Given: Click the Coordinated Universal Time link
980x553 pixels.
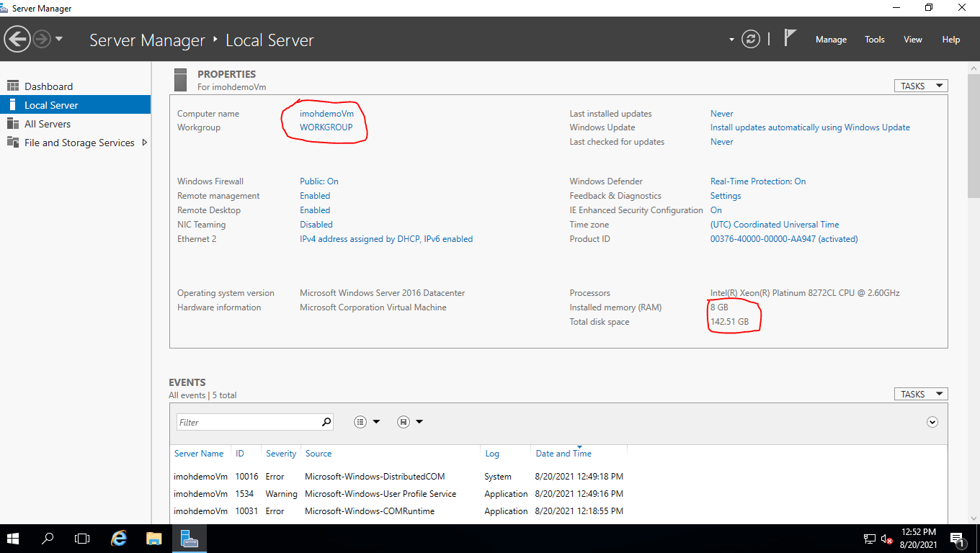Looking at the screenshot, I should (775, 225).
